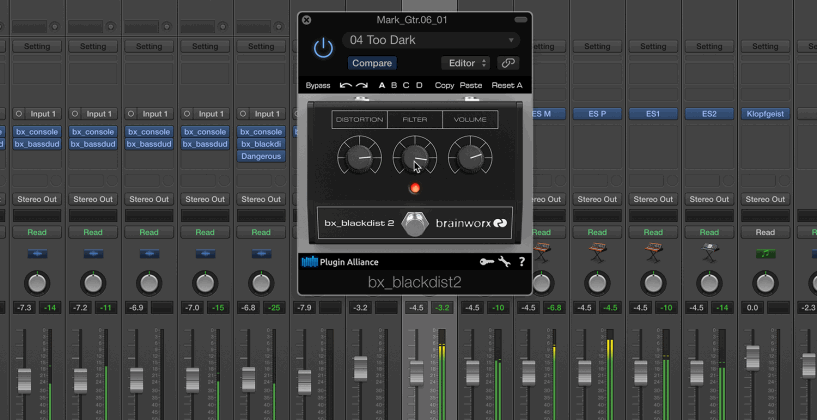Screen dimensions: 817x420
Task: Open the Read automation menu on the Klopfgeist channel
Action: tap(765, 232)
